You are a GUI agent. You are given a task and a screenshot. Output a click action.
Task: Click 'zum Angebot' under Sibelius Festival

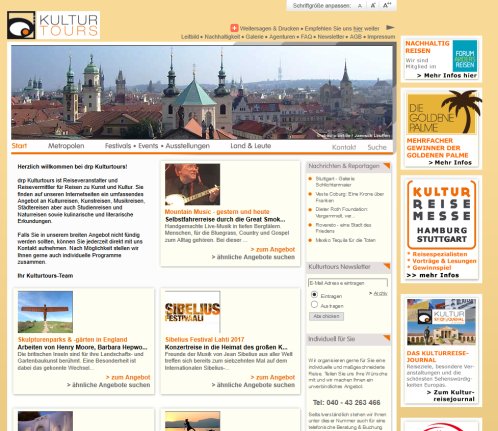[x=273, y=377]
